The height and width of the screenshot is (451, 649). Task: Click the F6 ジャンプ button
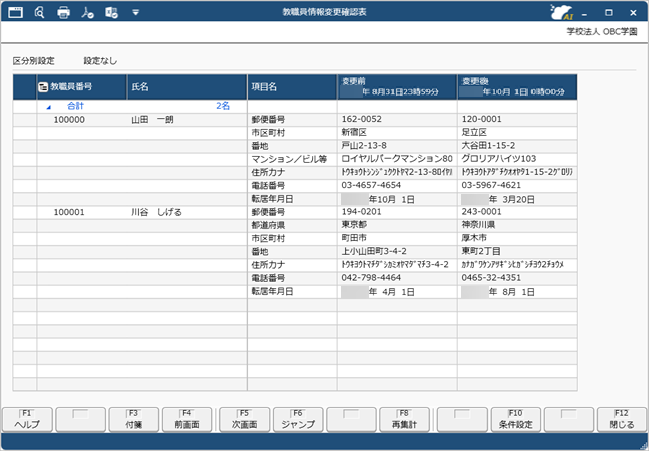pos(298,420)
